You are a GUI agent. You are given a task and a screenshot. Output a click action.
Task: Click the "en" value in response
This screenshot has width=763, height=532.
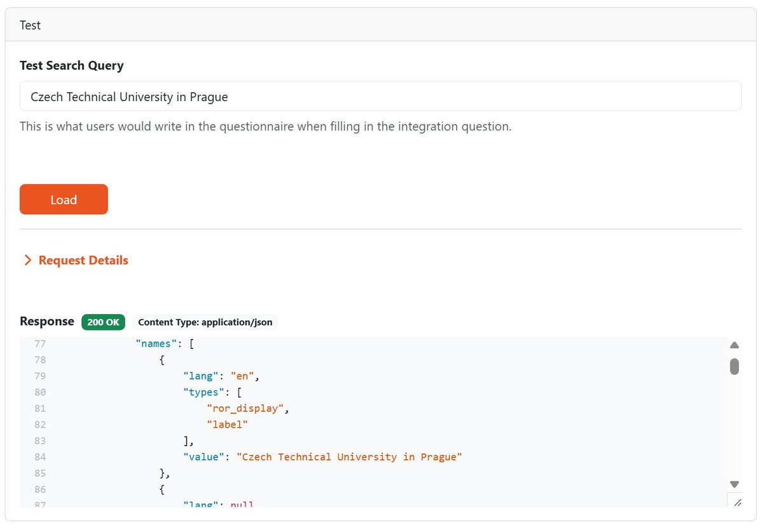click(242, 376)
